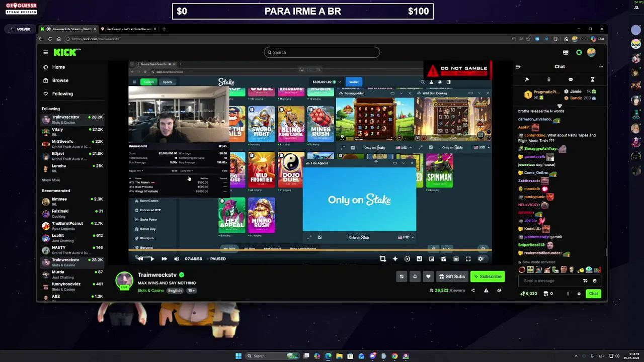Click the green Chat send button
Screen dimensions: 644x362
coord(594,294)
